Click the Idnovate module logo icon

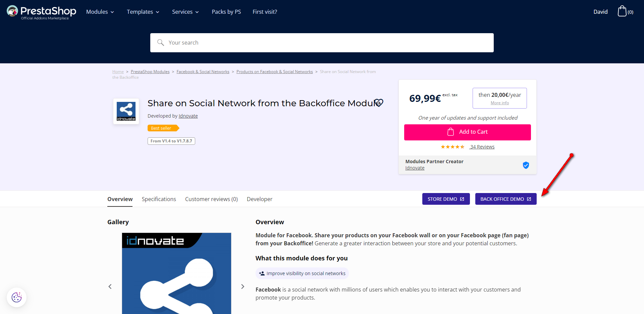point(126,111)
